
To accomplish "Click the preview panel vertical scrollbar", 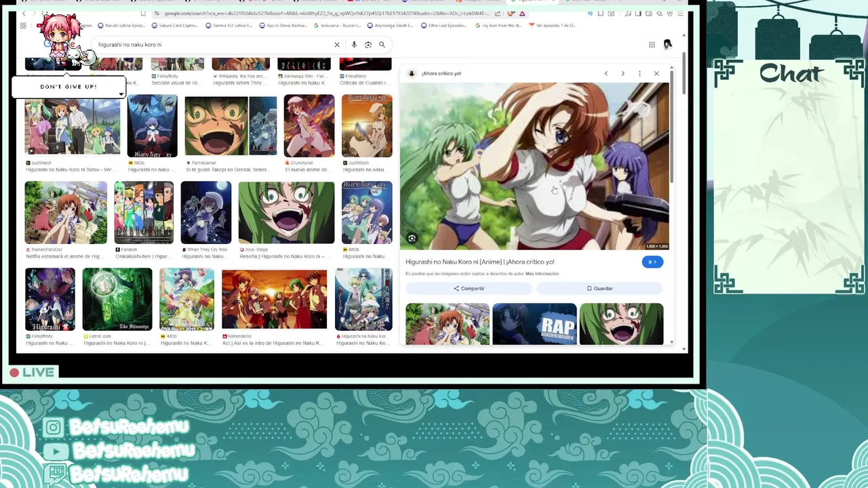I will (671, 125).
